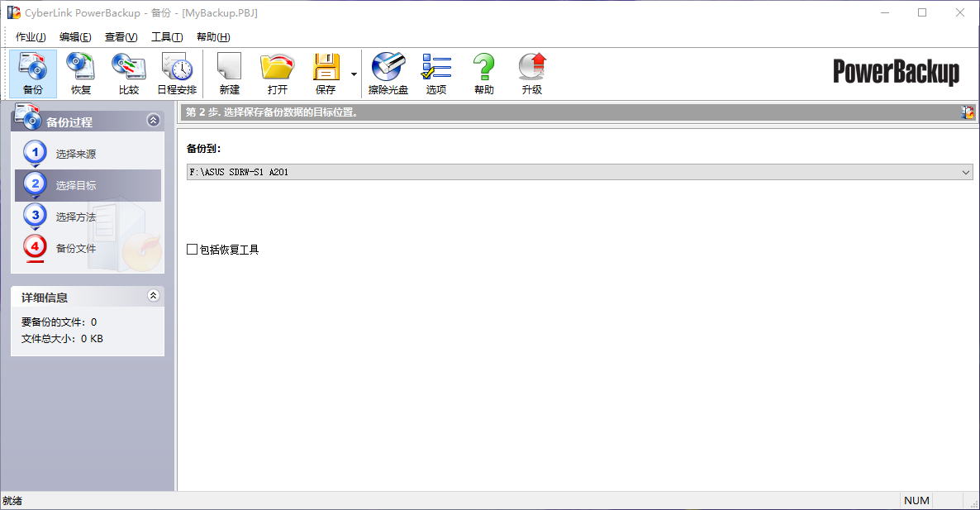Minimize the PowerBackup window
The height and width of the screenshot is (510, 980).
coord(885,12)
